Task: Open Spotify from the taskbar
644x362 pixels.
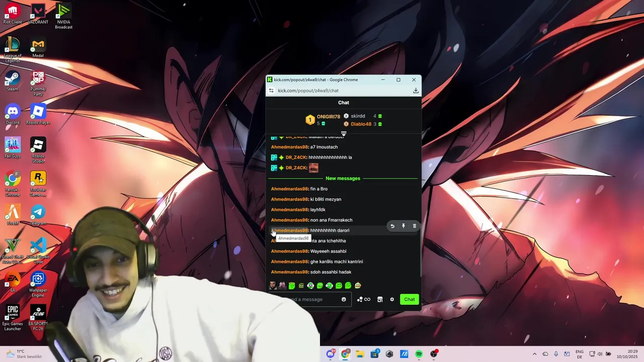Action: pos(419,354)
